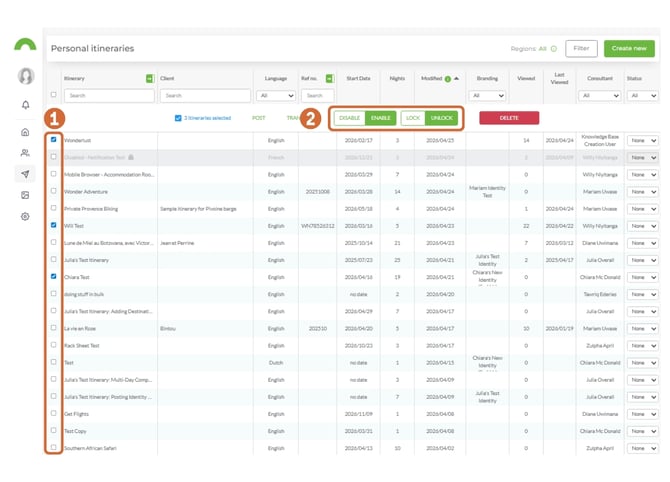Screen dimensions: 670x482
Task: Open the Southern African Safari itinerary
Action: (x=90, y=448)
